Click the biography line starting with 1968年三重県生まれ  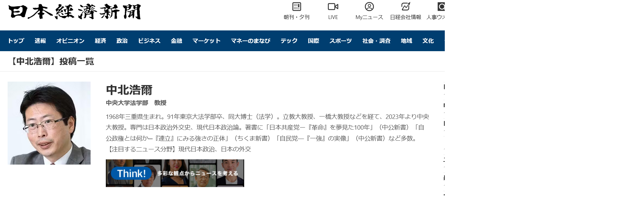point(267,117)
